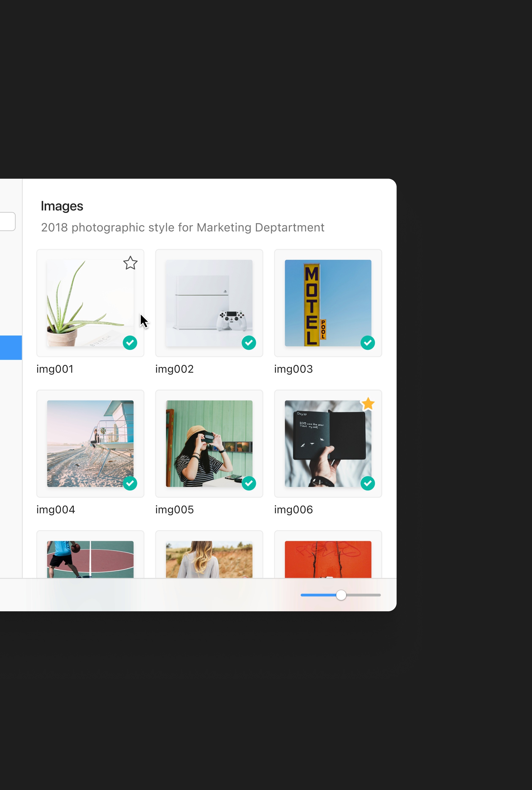
Task: Click the thumbnail size slider handle
Action: pyautogui.click(x=341, y=595)
